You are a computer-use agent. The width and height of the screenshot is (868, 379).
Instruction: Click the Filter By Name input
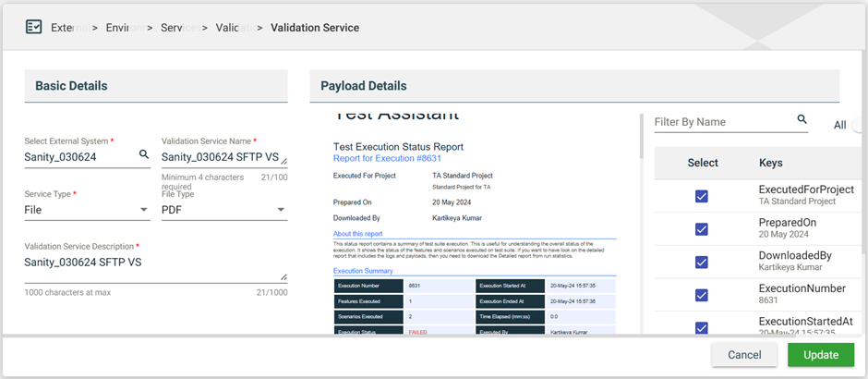pos(722,122)
